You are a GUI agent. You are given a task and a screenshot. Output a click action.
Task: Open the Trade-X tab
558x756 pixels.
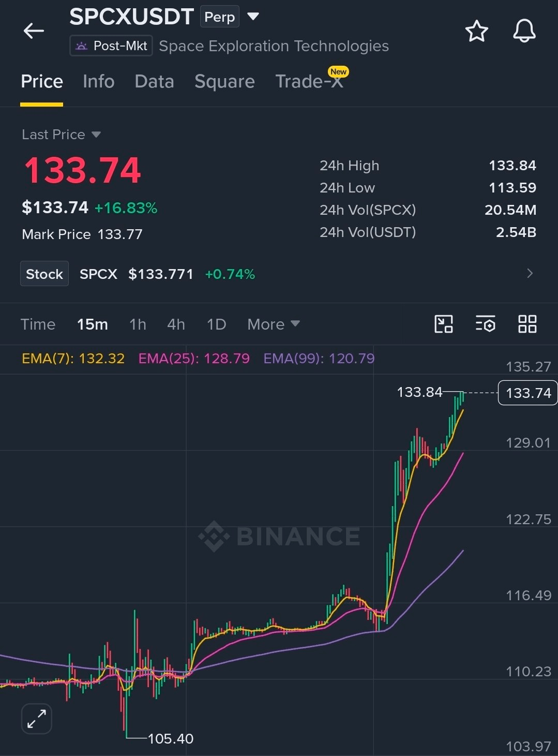pyautogui.click(x=309, y=82)
